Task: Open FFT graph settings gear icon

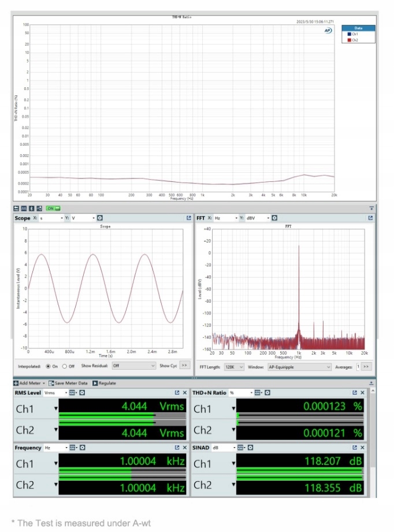Action: click(x=274, y=218)
